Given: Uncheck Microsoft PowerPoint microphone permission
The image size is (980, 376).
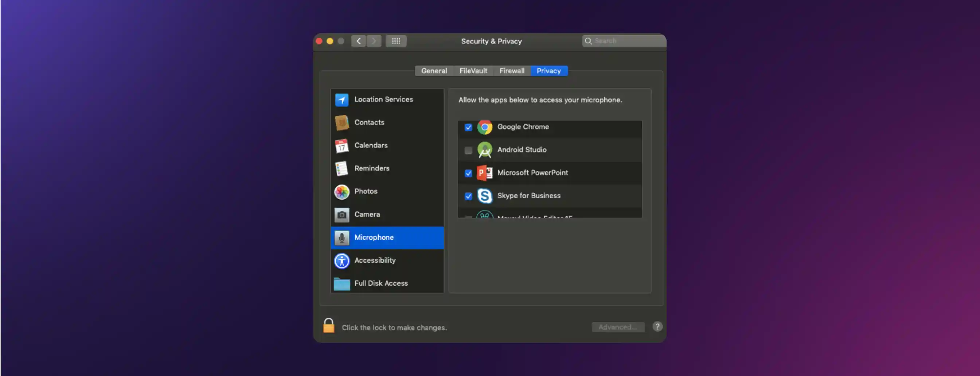Looking at the screenshot, I should [x=468, y=173].
